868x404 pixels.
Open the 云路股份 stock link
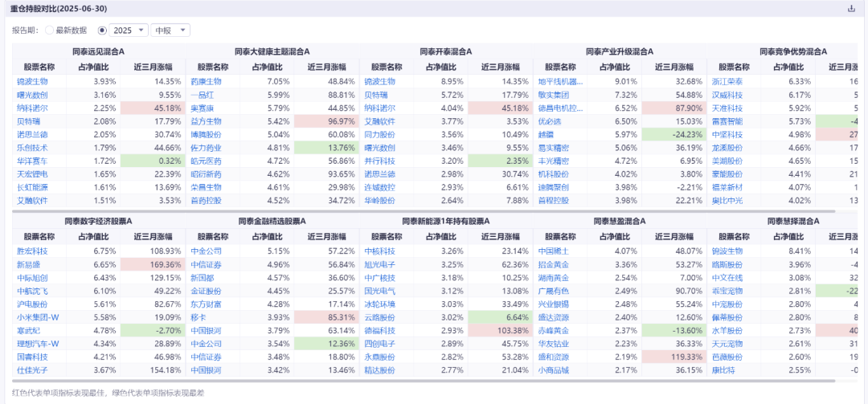tap(379, 318)
